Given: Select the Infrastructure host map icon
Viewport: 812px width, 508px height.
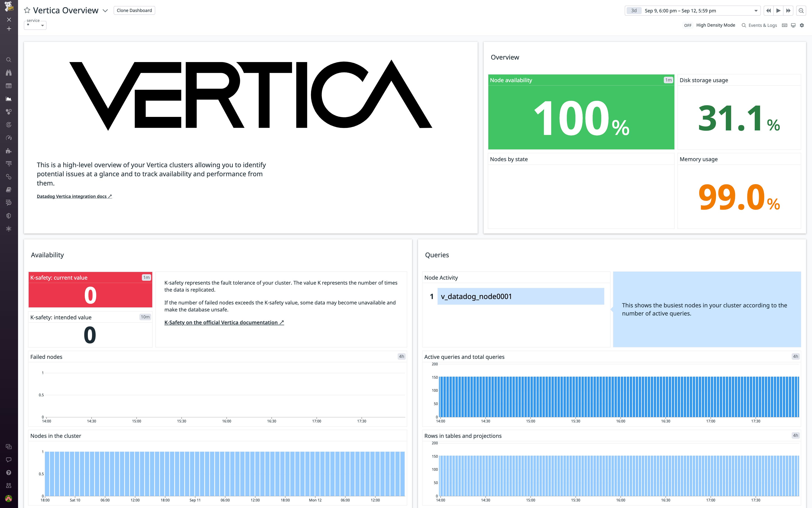Looking at the screenshot, I should pos(9,111).
